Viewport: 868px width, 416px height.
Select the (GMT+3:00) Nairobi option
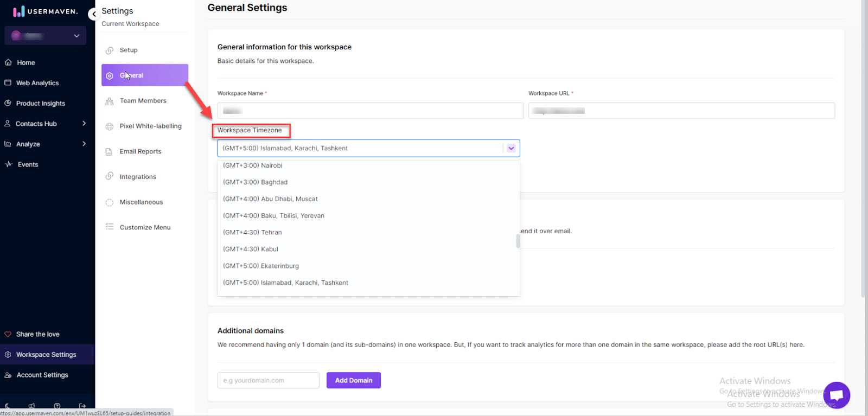(368, 165)
